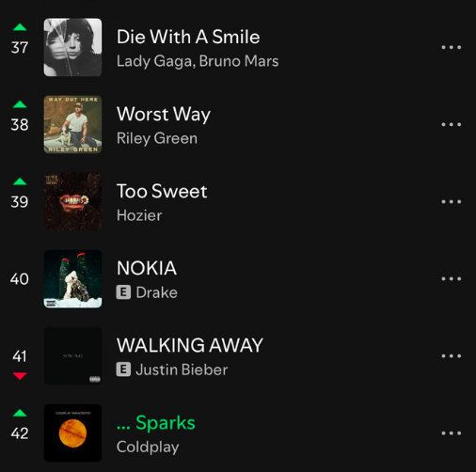This screenshot has width=476, height=472.
Task: Tap the Die With A Smile album cover
Action: [x=72, y=47]
